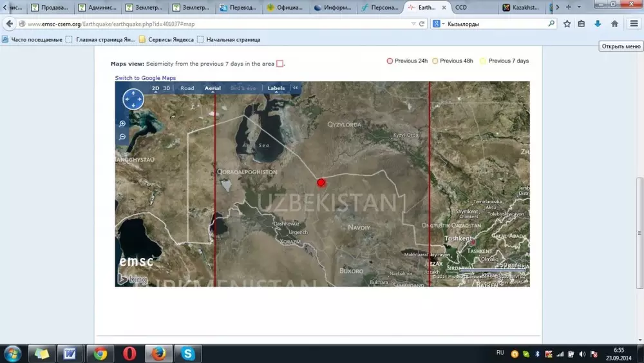Open Главная страница Ян... bookmark

pyautogui.click(x=101, y=39)
